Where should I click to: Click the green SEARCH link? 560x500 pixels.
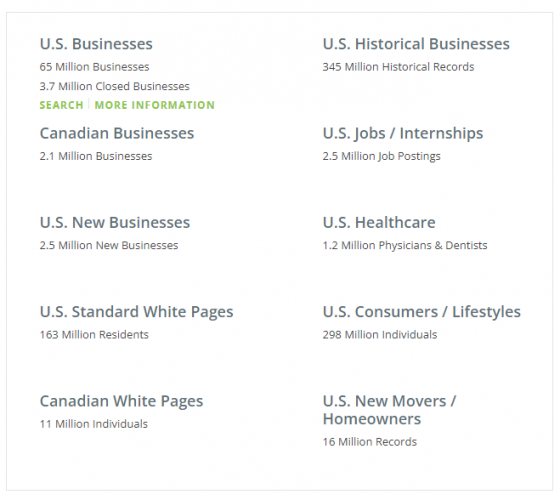(x=61, y=105)
